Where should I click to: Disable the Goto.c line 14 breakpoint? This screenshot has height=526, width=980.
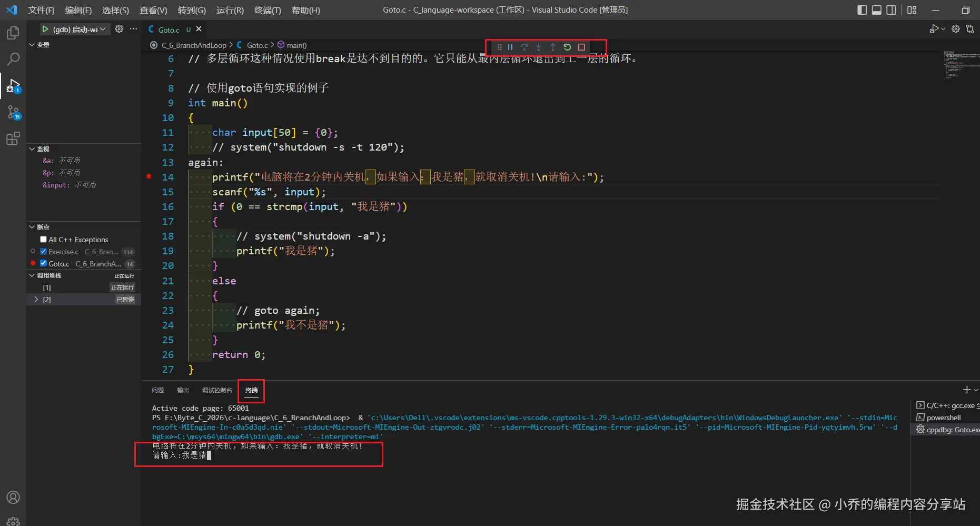click(x=43, y=264)
